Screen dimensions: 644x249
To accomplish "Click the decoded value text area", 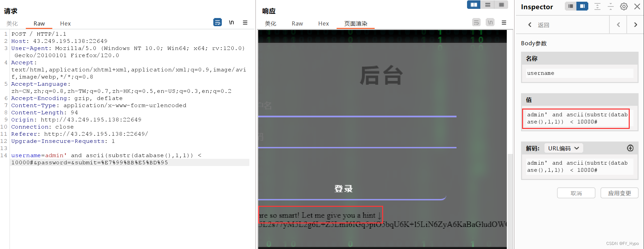I will pos(579,167).
